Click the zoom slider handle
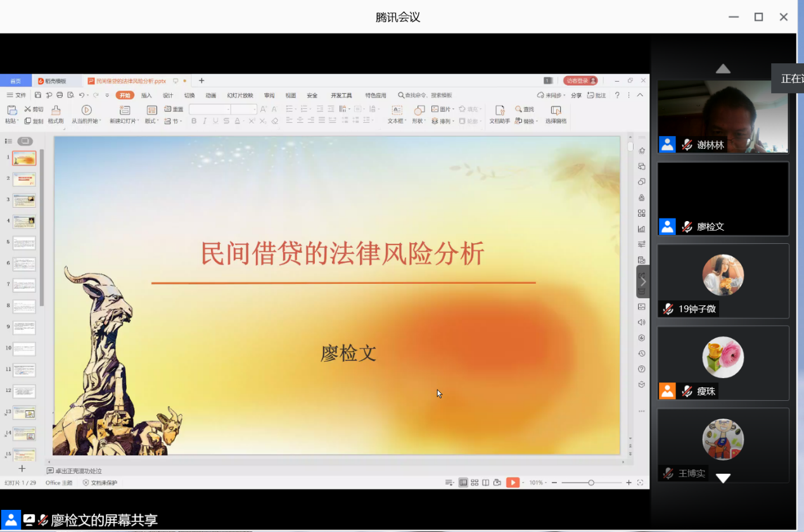Viewport: 804px width, 532px height. tap(591, 483)
